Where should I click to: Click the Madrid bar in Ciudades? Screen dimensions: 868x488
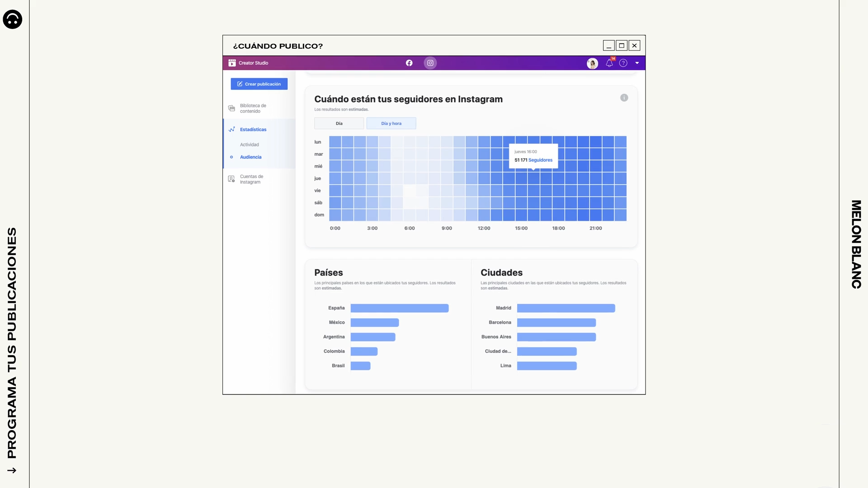point(566,308)
